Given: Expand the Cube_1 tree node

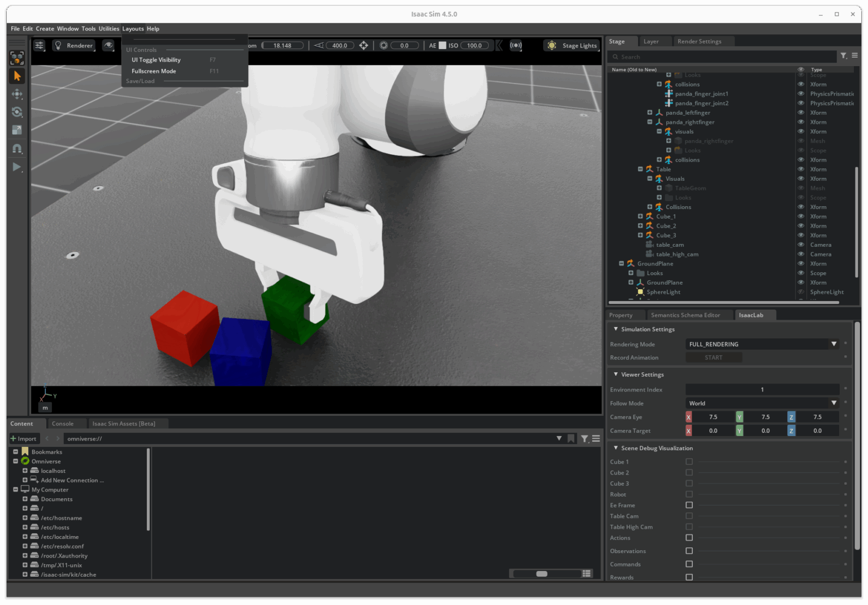Looking at the screenshot, I should [640, 216].
